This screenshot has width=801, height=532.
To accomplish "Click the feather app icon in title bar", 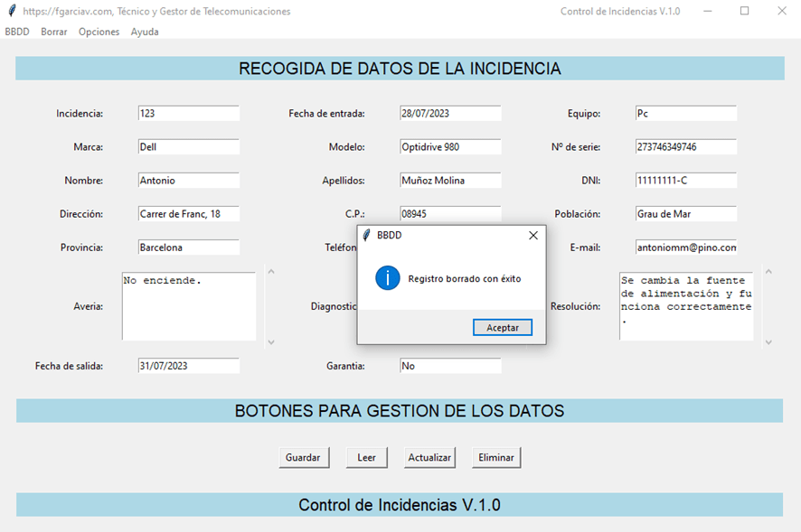I will tap(11, 11).
